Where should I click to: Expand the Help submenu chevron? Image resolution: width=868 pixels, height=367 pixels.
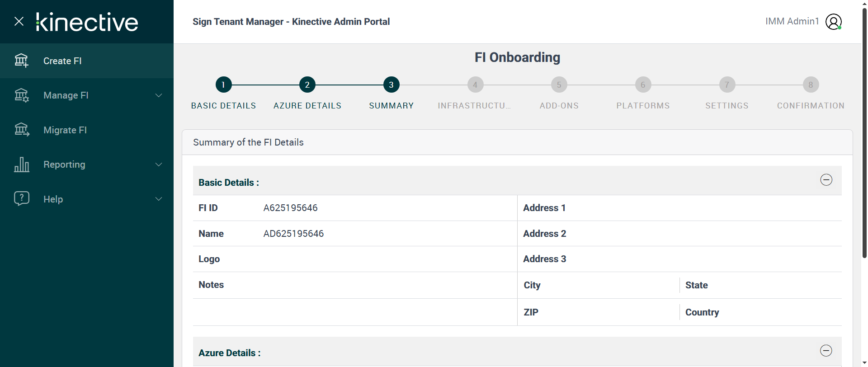[159, 199]
